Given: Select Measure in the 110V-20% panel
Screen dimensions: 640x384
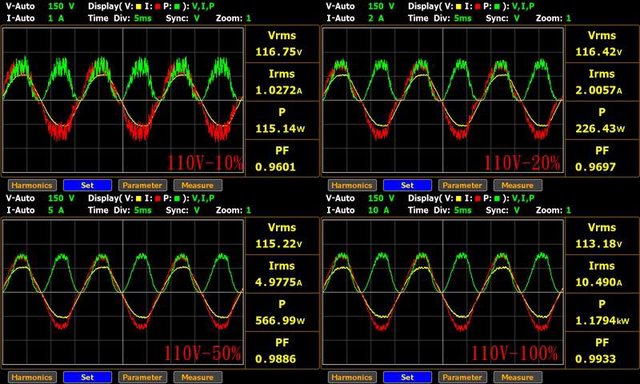Looking at the screenshot, I should [x=518, y=185].
